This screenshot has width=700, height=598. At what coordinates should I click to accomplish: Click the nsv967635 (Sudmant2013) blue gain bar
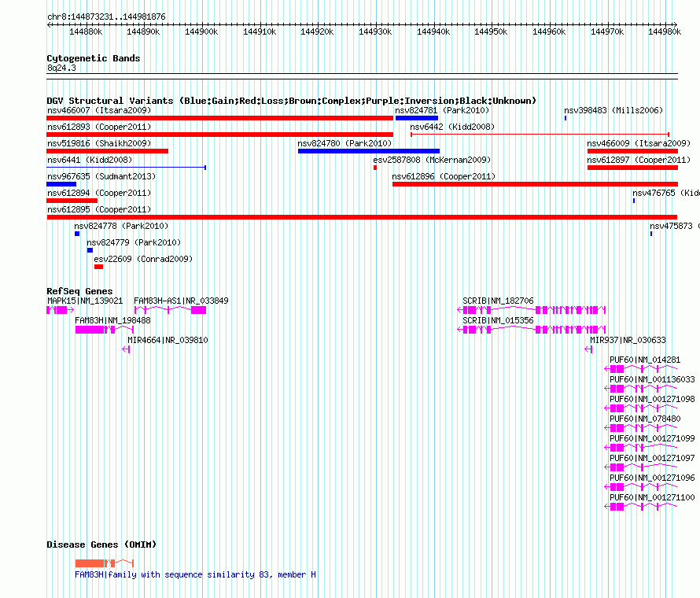point(61,184)
